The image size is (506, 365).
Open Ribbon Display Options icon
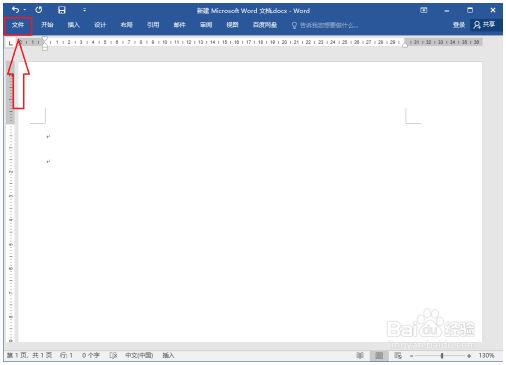(x=424, y=10)
